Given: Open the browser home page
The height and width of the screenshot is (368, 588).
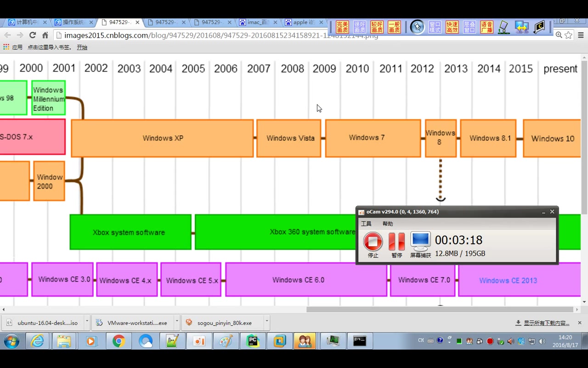Looking at the screenshot, I should pyautogui.click(x=45, y=35).
